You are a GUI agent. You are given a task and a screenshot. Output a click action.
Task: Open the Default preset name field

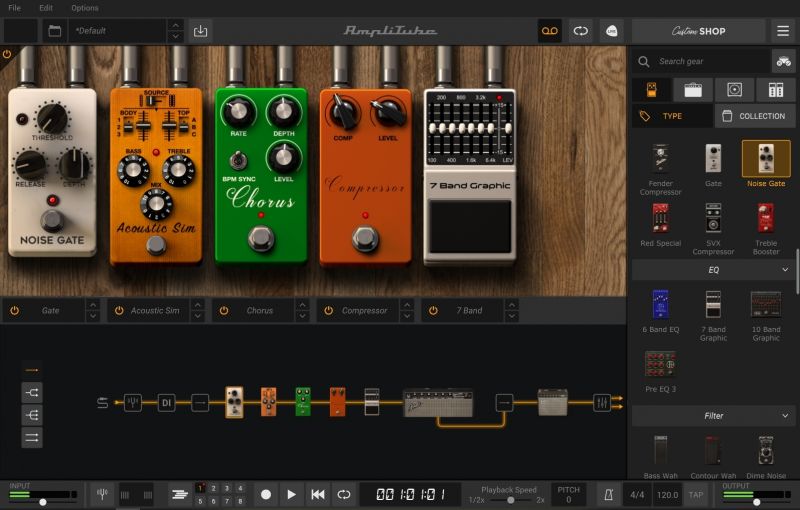pos(118,31)
